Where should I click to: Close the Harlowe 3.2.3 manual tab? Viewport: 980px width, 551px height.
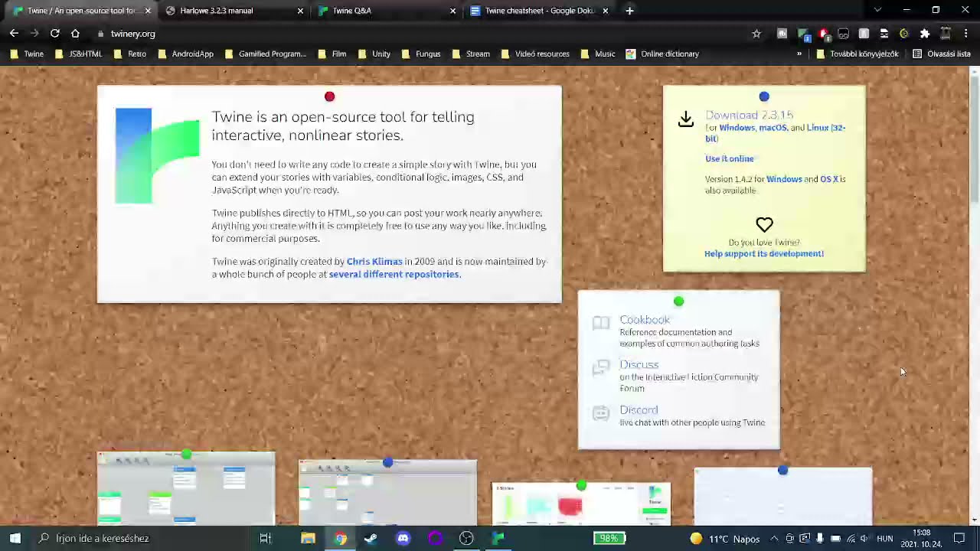tap(300, 11)
